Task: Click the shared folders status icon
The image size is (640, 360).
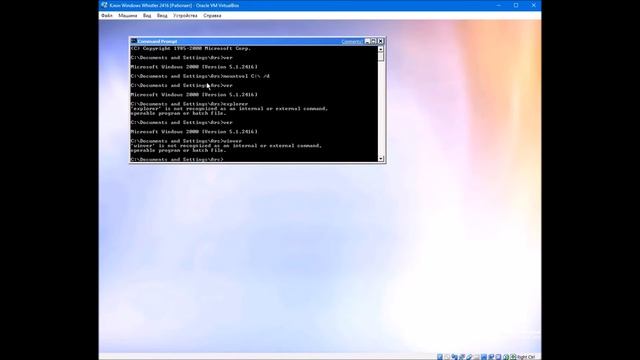Action: [x=476, y=357]
